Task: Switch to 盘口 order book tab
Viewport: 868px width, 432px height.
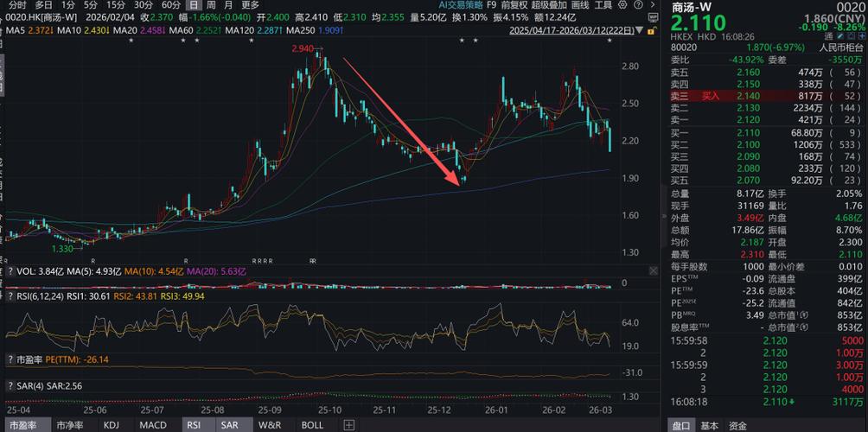Action: [x=680, y=425]
